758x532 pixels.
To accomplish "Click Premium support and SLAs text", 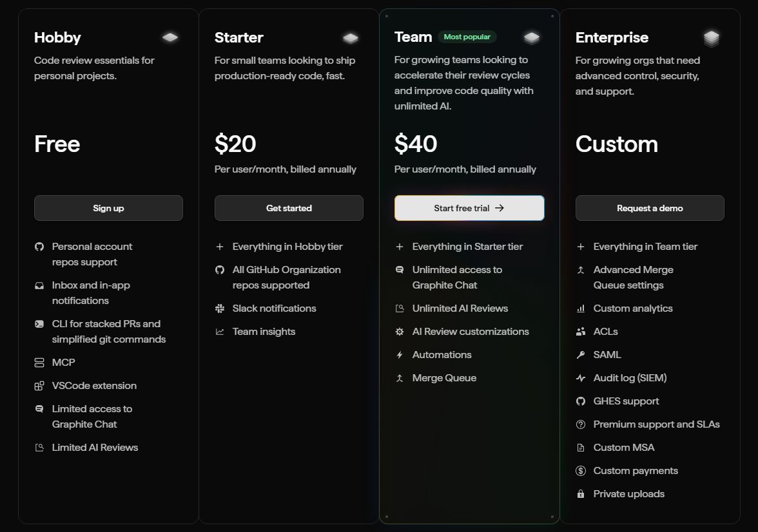I will (x=656, y=424).
